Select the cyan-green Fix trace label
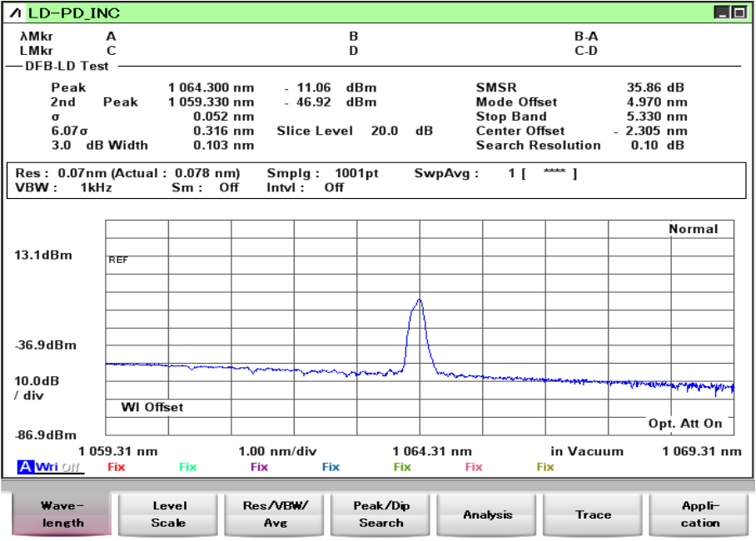This screenshot has height=541, width=756. coord(188,467)
